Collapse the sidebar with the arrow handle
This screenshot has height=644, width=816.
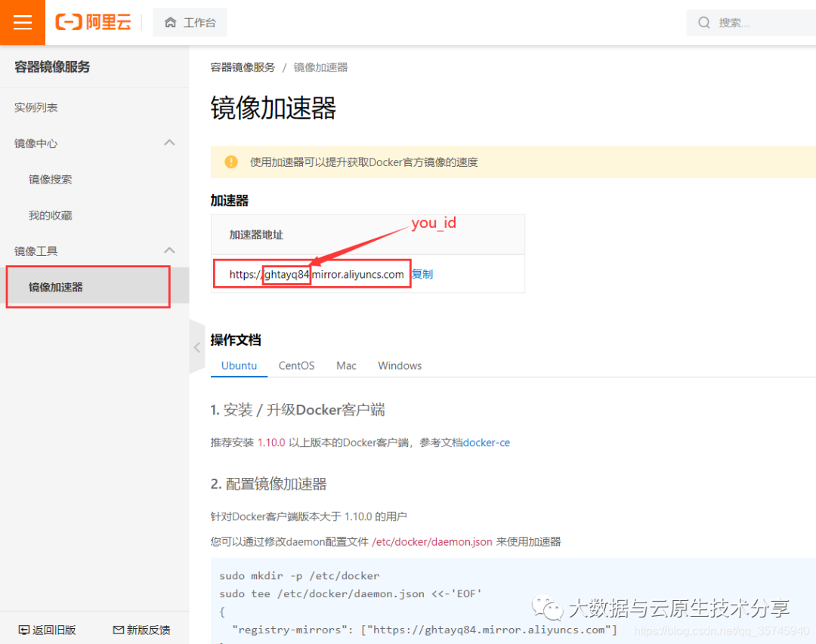coord(197,347)
